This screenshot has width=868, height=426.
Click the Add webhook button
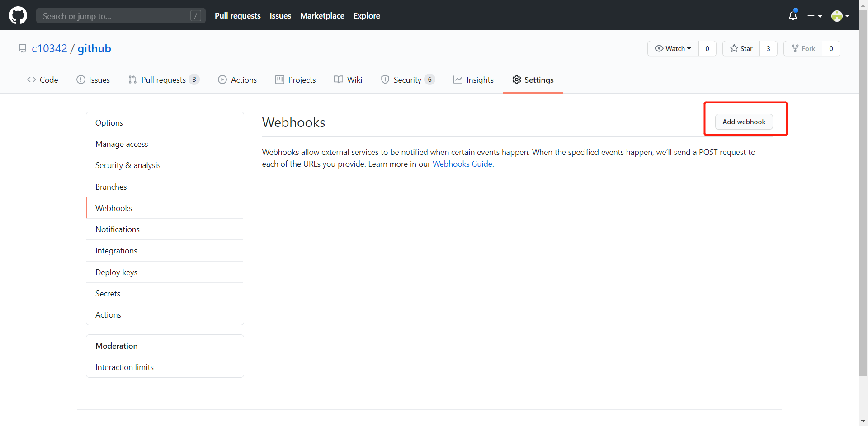[x=744, y=122]
